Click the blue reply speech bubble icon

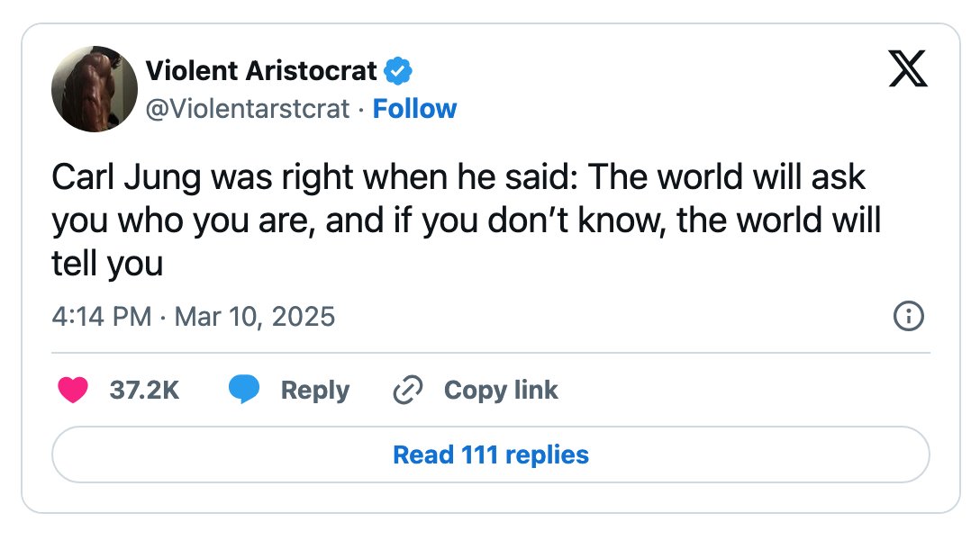pos(244,390)
